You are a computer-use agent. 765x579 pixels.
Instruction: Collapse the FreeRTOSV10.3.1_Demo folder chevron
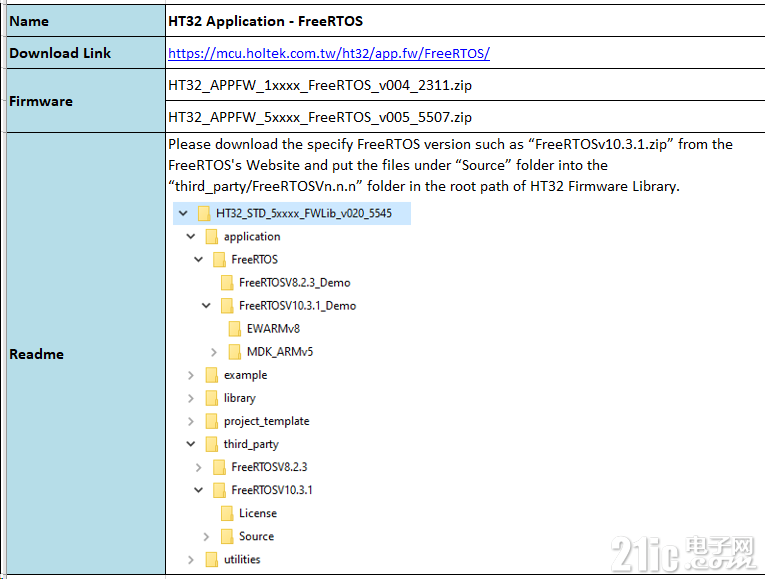click(206, 306)
